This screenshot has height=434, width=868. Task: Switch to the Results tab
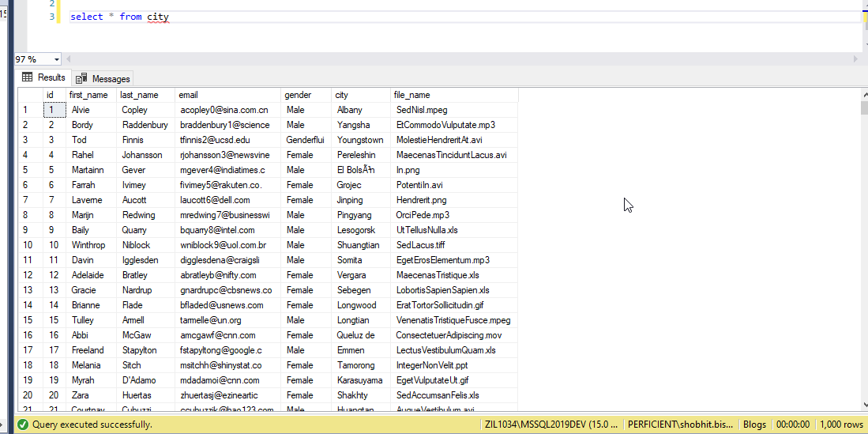43,77
